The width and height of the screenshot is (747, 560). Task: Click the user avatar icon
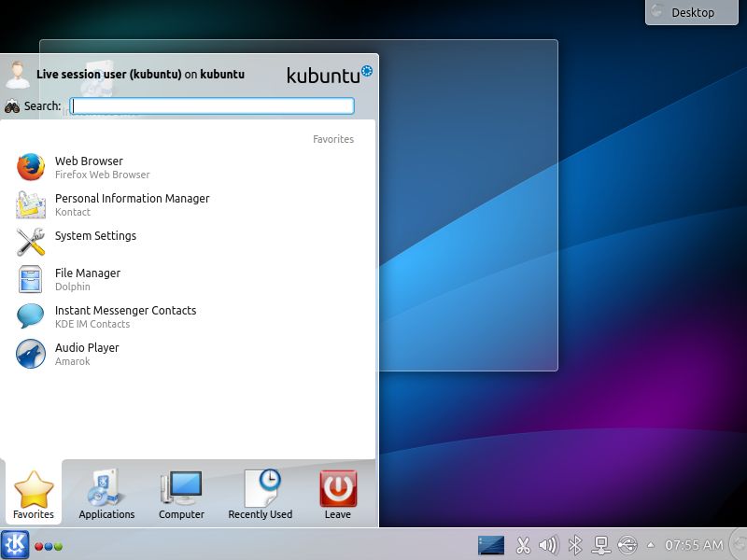18,75
